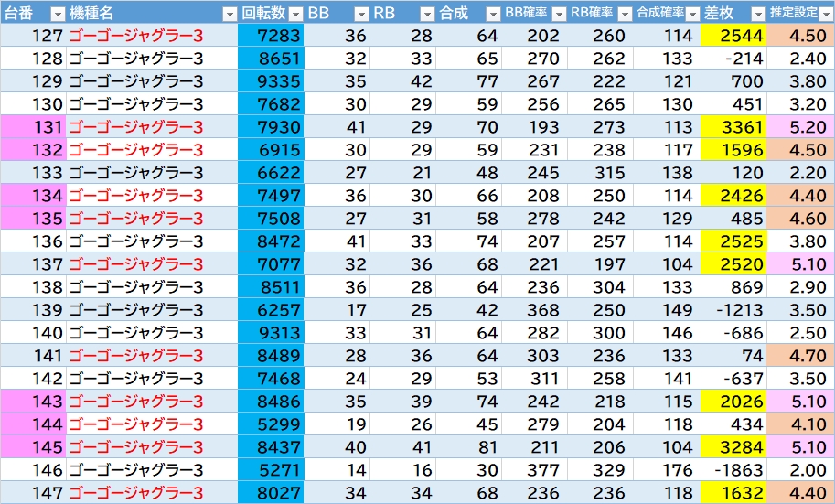Click the model name in row 137
Image resolution: width=835 pixels, height=504 pixels.
click(x=136, y=264)
